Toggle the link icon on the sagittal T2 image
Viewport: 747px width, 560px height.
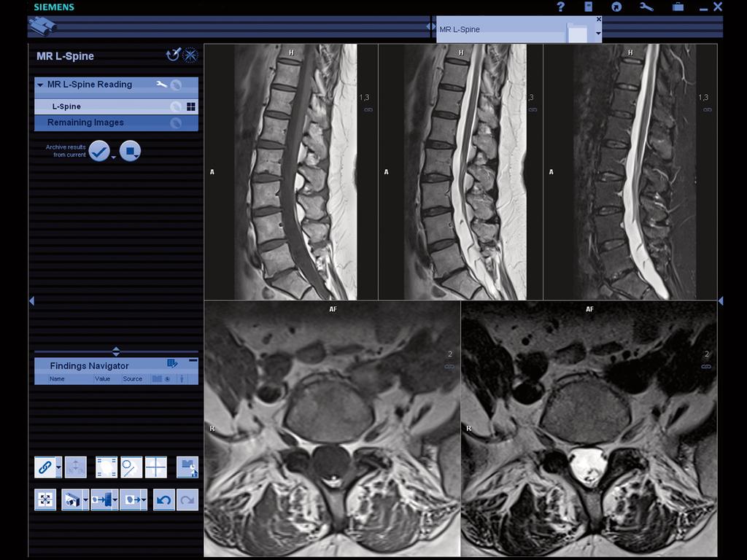tap(532, 109)
